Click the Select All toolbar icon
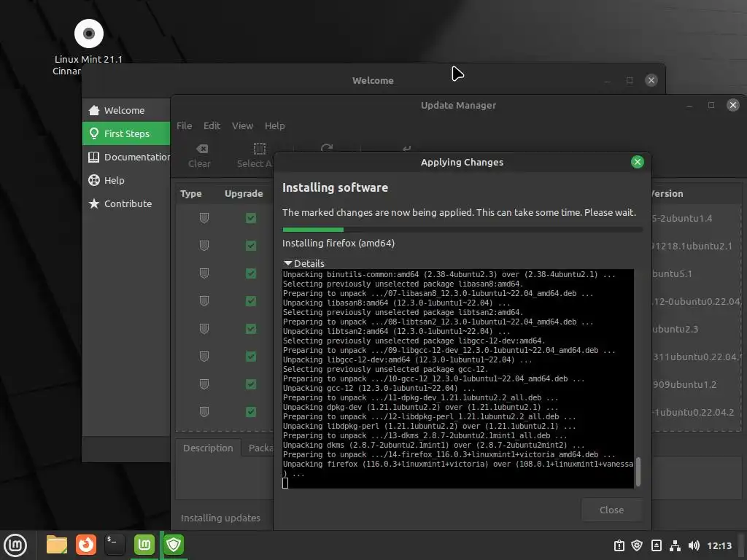This screenshot has height=560, width=747. point(260,149)
